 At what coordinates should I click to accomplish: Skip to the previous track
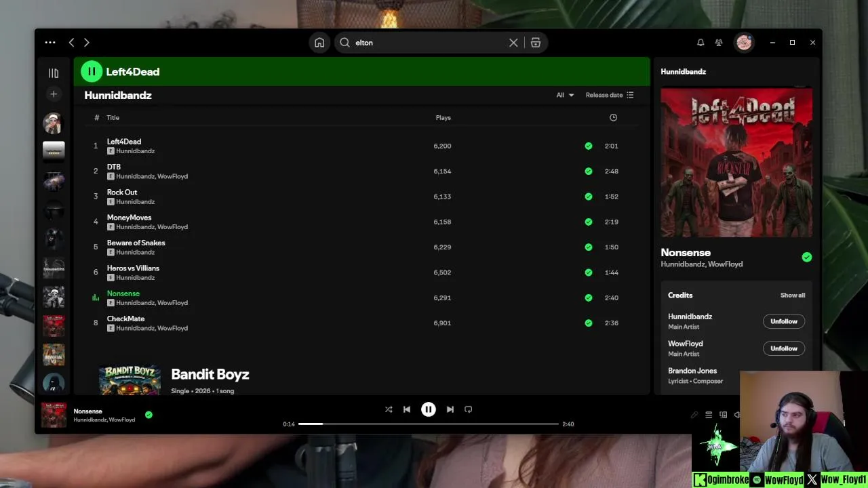click(407, 409)
